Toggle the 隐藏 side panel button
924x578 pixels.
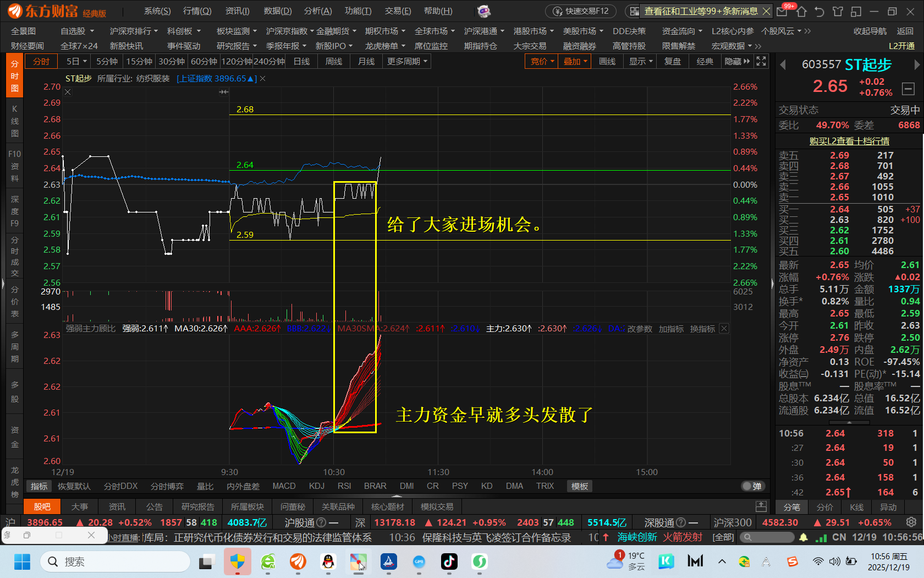[737, 61]
